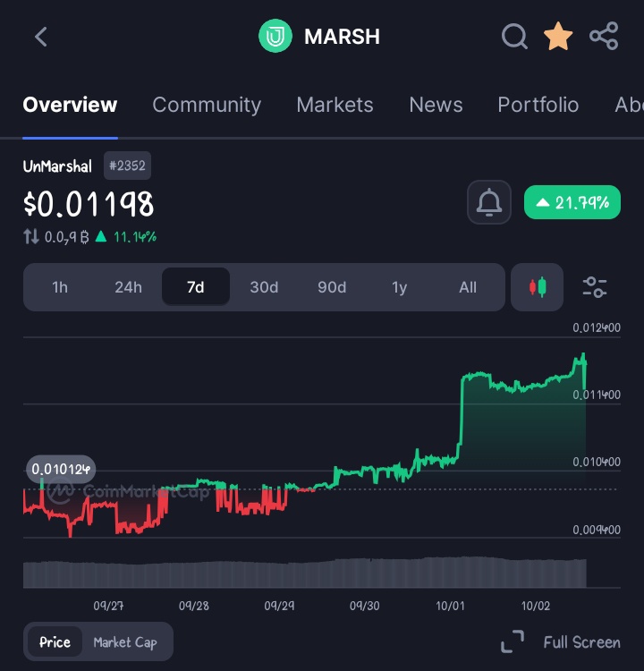This screenshot has height=671, width=644.
Task: Set a price alert with bell icon
Action: (489, 202)
